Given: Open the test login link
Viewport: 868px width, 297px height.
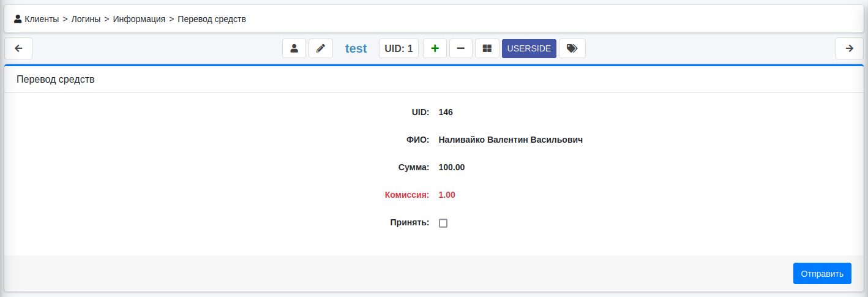Looking at the screenshot, I should (x=356, y=48).
